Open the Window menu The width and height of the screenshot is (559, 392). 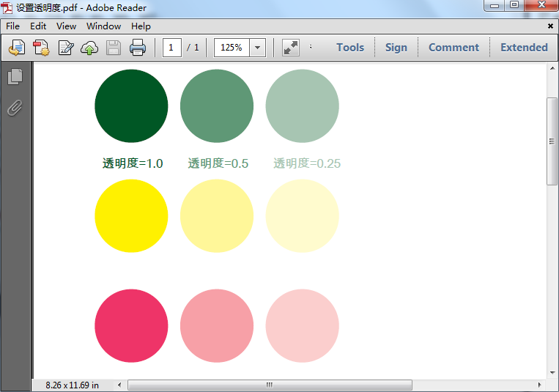(x=104, y=26)
